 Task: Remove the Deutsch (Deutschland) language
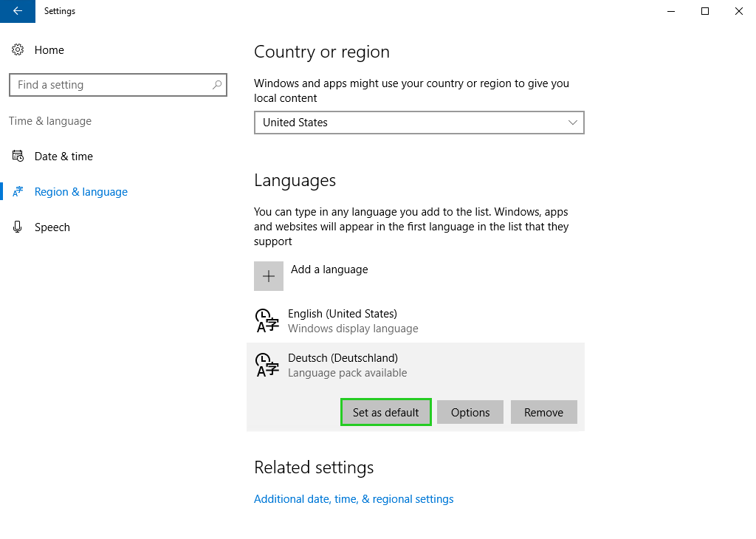543,412
